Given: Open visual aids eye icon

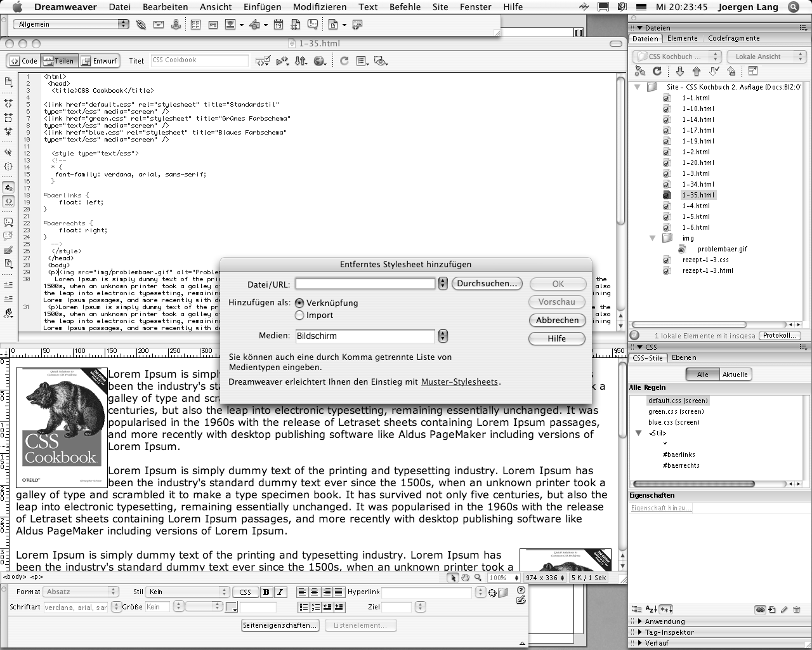Looking at the screenshot, I should (x=381, y=61).
